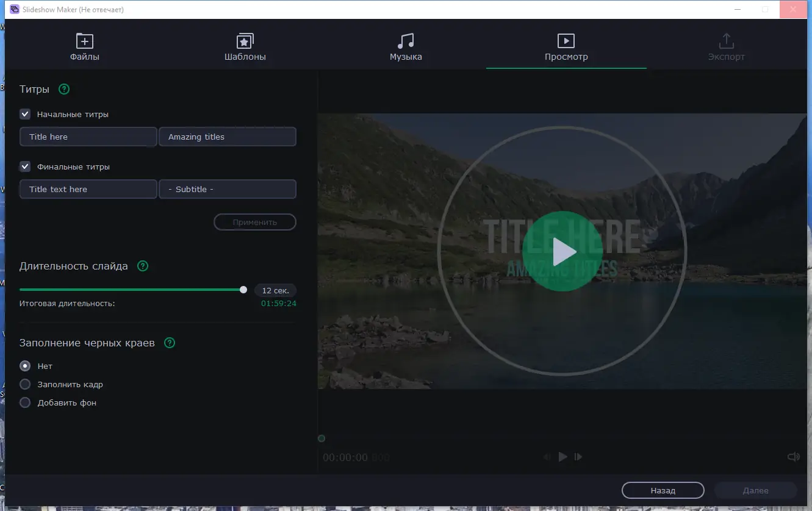Step to the next frame

tap(578, 457)
